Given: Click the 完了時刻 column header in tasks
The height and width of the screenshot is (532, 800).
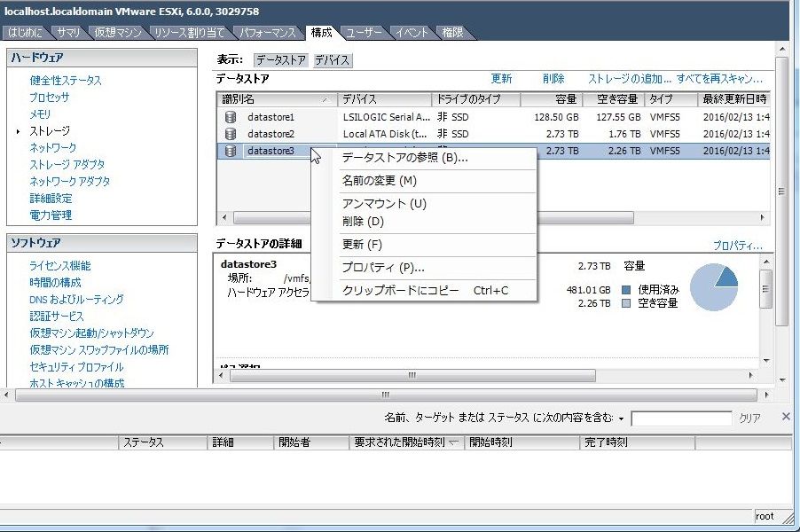Looking at the screenshot, I should pyautogui.click(x=637, y=442).
